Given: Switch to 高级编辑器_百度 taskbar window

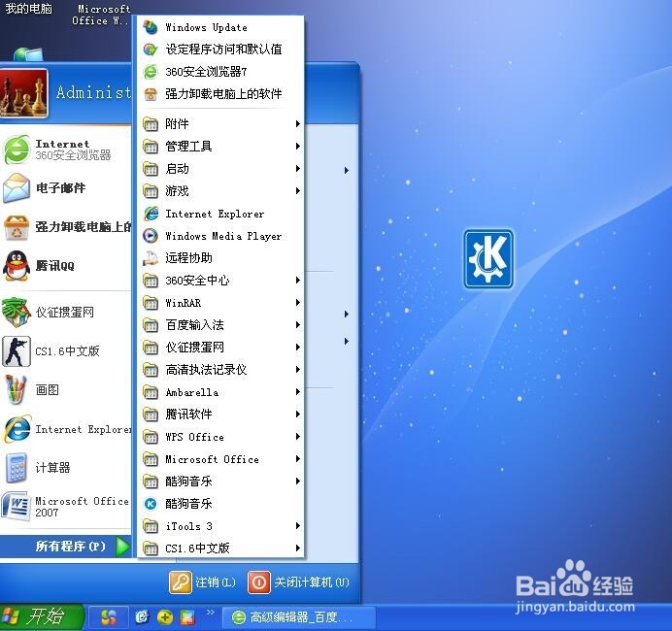Looking at the screenshot, I should point(299,617).
